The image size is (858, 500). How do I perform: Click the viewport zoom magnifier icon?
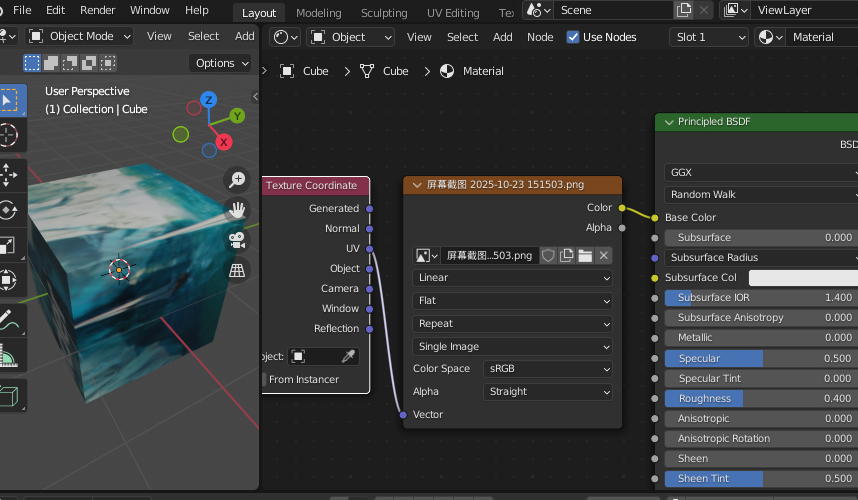click(237, 179)
